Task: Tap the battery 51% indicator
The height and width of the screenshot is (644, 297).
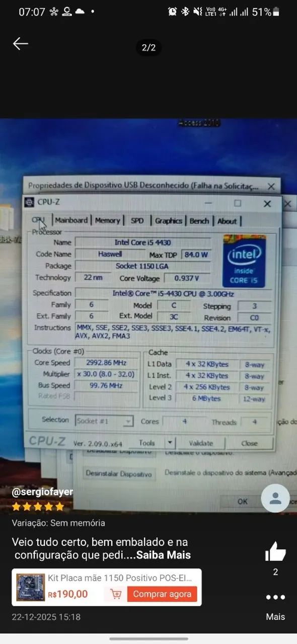Action: click(266, 12)
